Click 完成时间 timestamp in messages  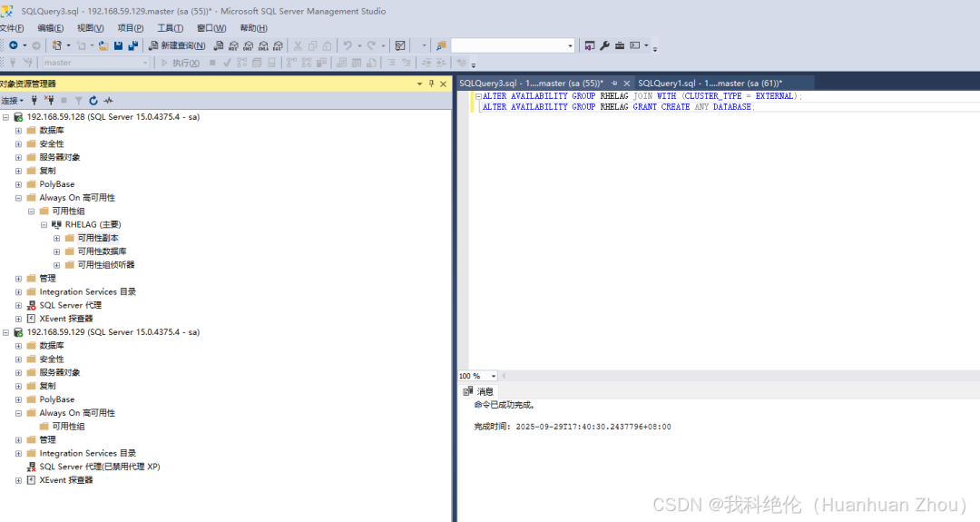573,427
